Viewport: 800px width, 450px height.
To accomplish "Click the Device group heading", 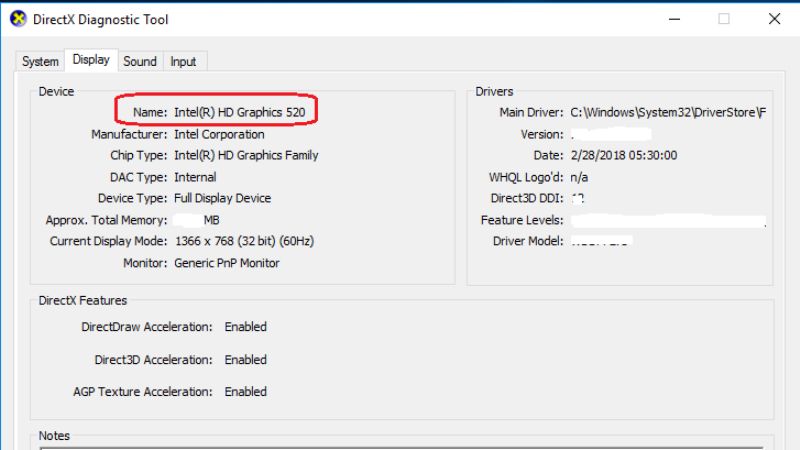I will (56, 91).
